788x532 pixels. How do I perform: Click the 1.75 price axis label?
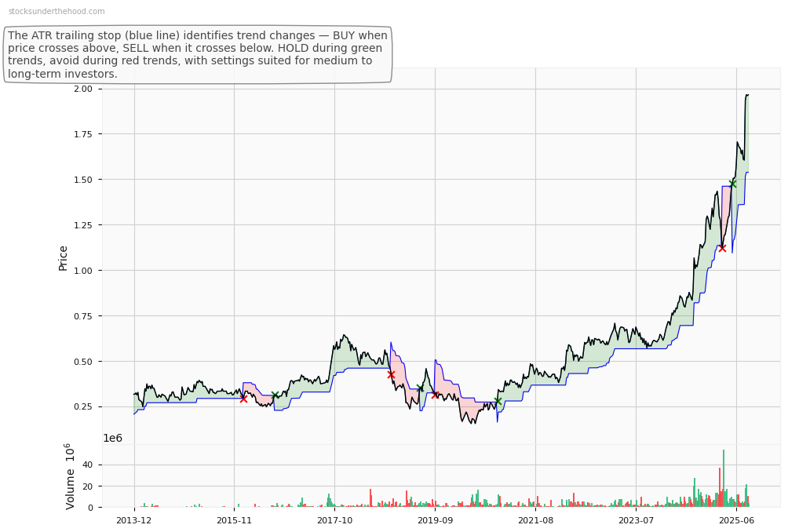83,134
